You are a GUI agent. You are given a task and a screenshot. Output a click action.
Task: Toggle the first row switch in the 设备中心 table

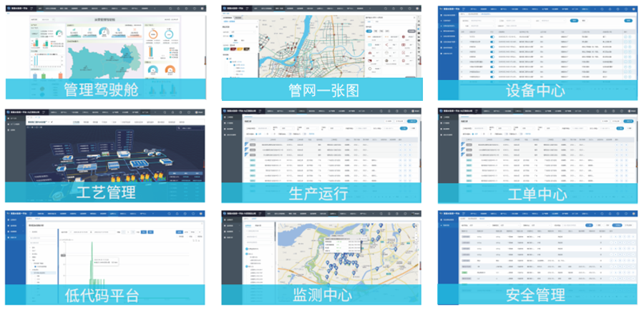click(x=492, y=37)
